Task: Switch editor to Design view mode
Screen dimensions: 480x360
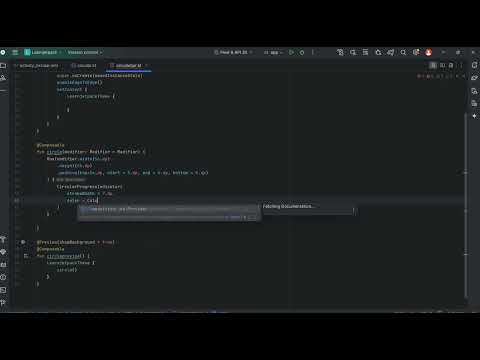Action: tap(451, 65)
